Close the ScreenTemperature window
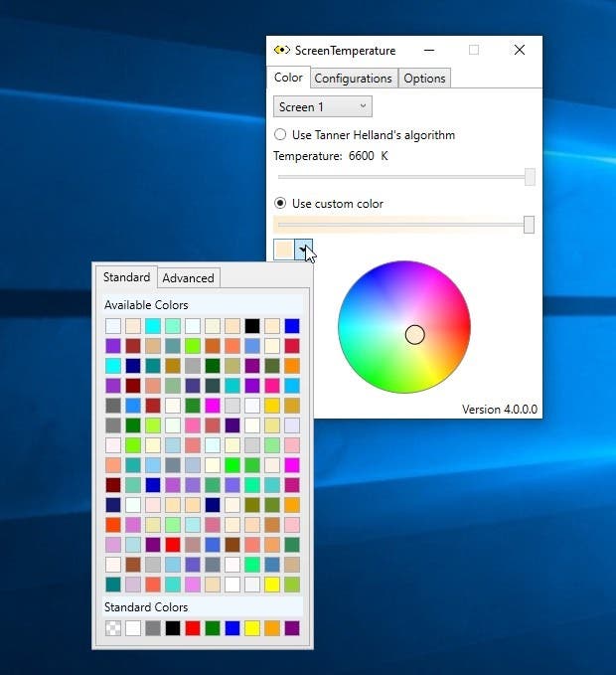Screen dimensions: 616x675 [519, 50]
